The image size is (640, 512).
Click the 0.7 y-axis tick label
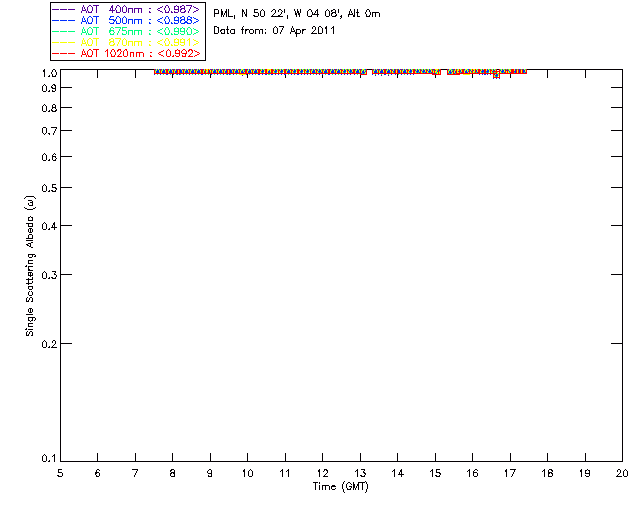click(x=49, y=131)
